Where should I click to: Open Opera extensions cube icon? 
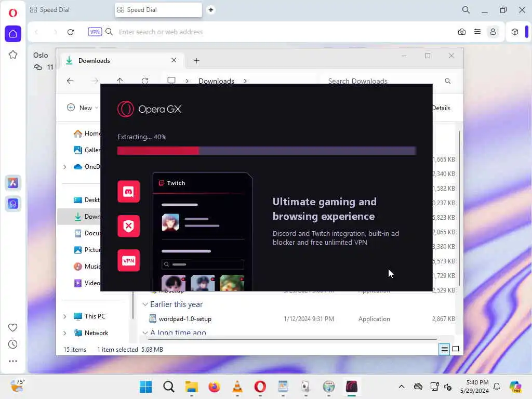[515, 32]
